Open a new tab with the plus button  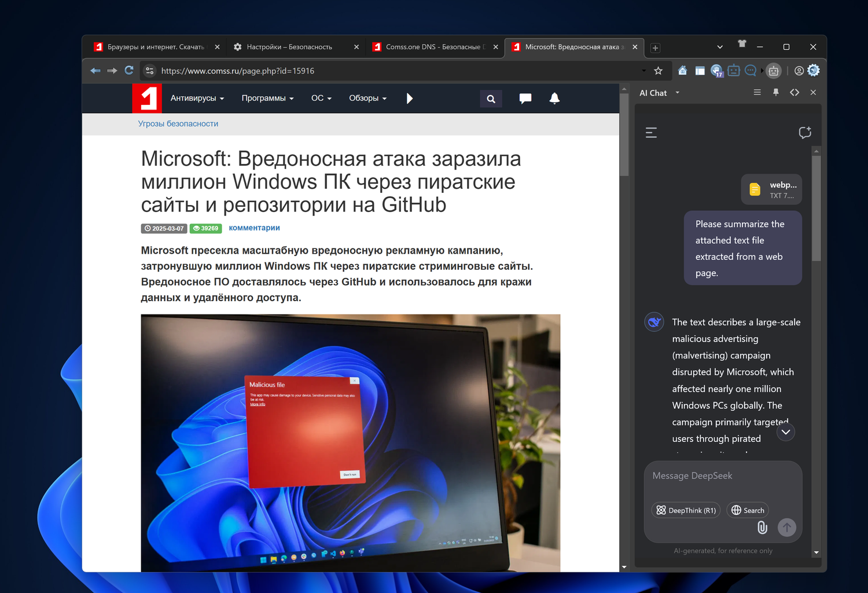click(x=655, y=48)
